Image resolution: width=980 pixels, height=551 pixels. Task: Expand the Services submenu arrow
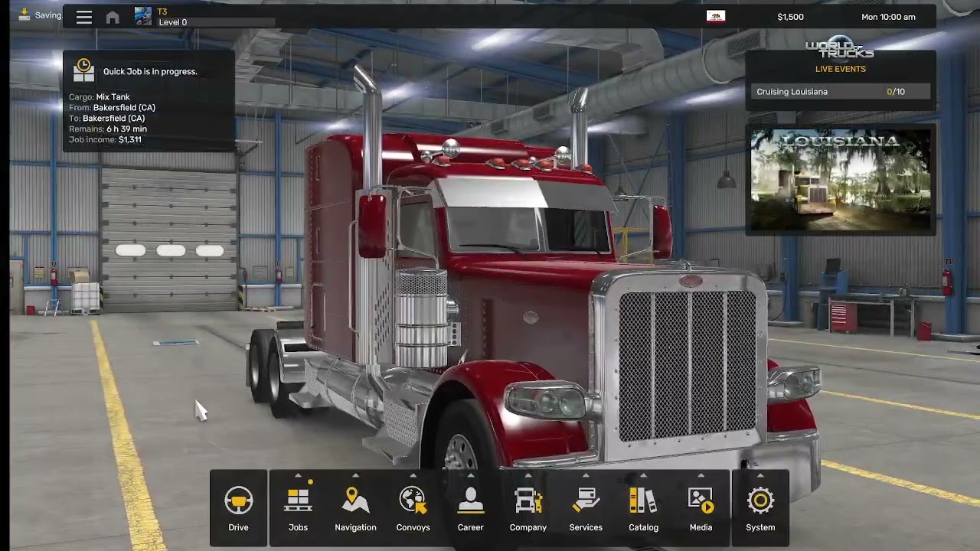point(586,475)
